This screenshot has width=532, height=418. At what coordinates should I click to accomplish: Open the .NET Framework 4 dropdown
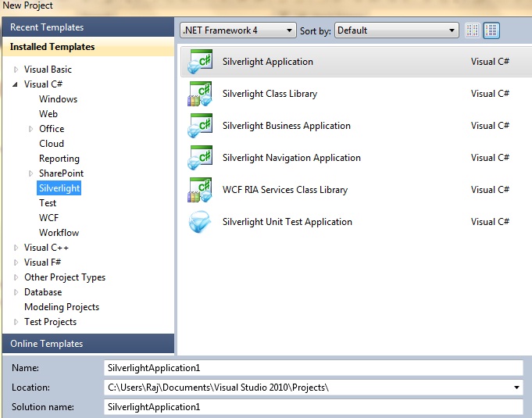pyautogui.click(x=237, y=30)
